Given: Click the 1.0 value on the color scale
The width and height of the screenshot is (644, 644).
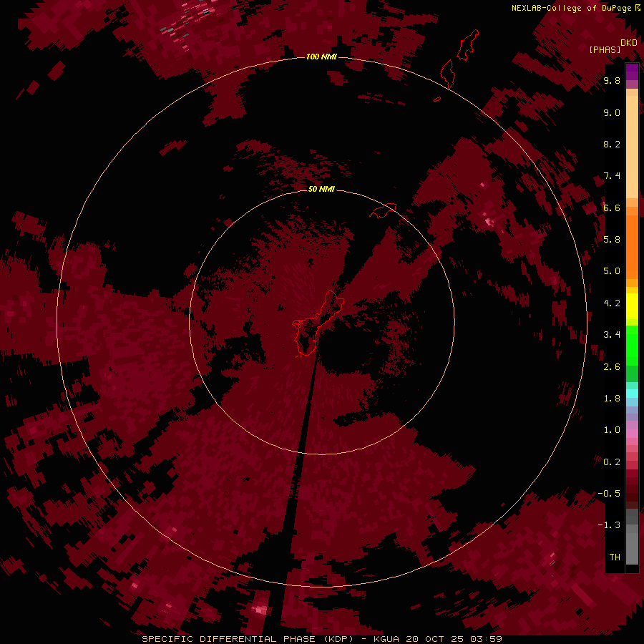Looking at the screenshot, I should point(612,430).
